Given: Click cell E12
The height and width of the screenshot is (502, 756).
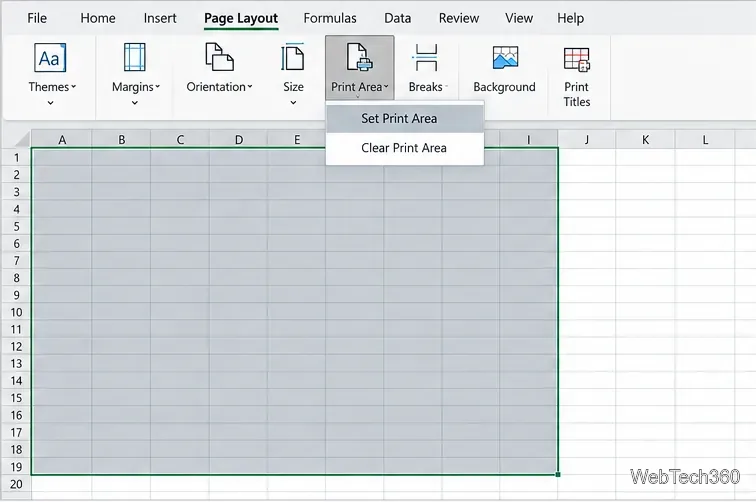Looking at the screenshot, I should 297,346.
